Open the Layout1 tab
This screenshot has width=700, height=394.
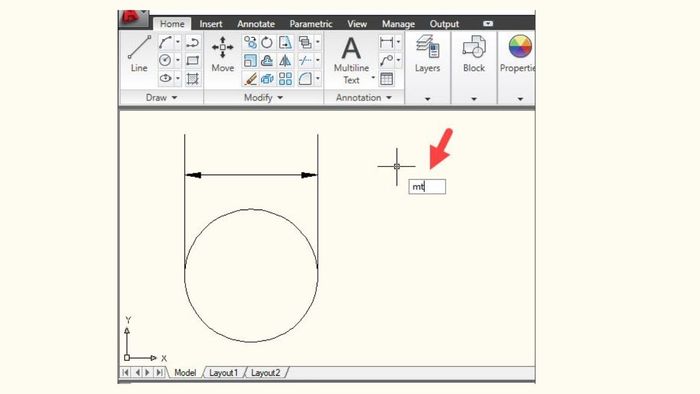[223, 373]
